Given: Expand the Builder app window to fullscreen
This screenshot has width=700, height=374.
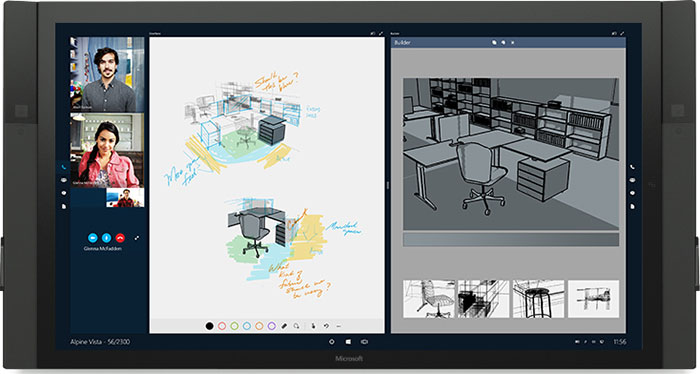Looking at the screenshot, I should click(622, 33).
